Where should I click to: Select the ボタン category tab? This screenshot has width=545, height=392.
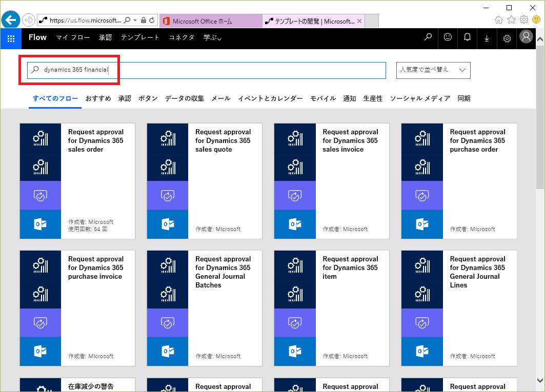[x=148, y=98]
